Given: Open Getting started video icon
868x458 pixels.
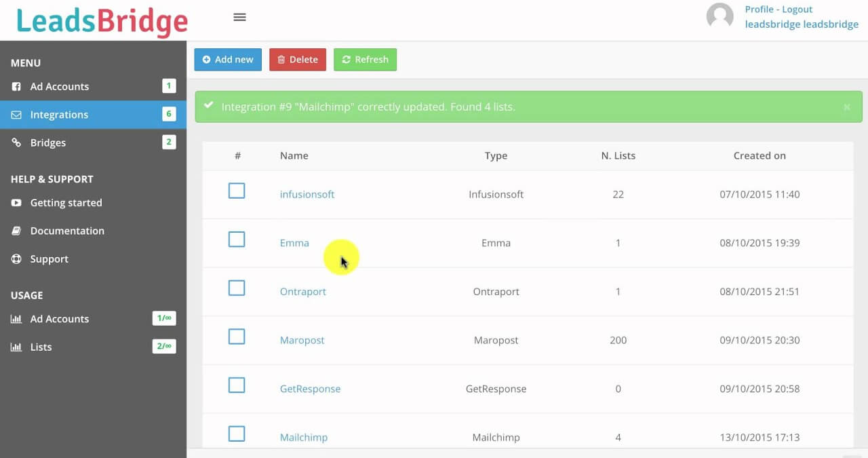Looking at the screenshot, I should (x=16, y=203).
